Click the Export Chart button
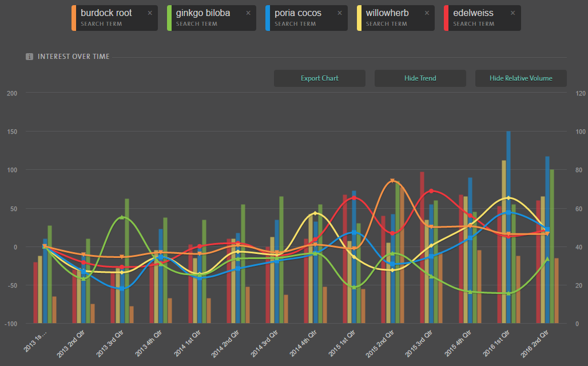 click(319, 78)
